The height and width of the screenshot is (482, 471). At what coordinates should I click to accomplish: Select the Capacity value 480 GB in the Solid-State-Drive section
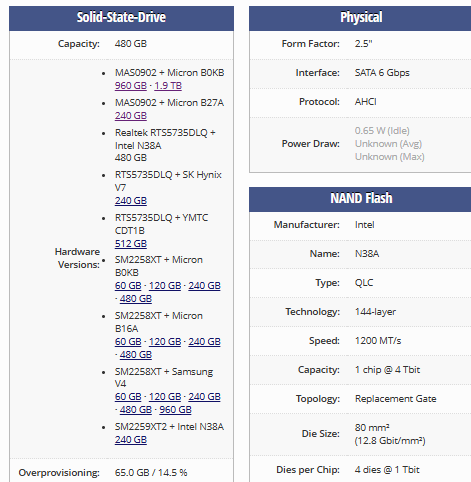tap(131, 44)
